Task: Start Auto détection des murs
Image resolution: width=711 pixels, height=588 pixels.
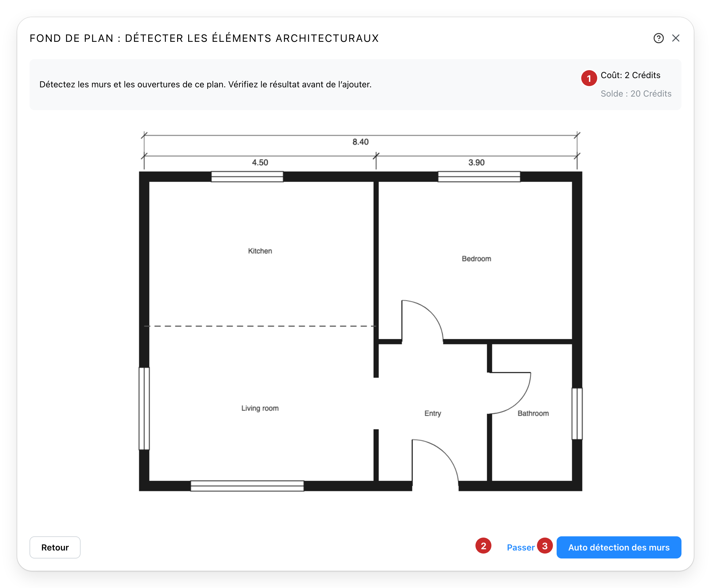Action: [x=618, y=547]
